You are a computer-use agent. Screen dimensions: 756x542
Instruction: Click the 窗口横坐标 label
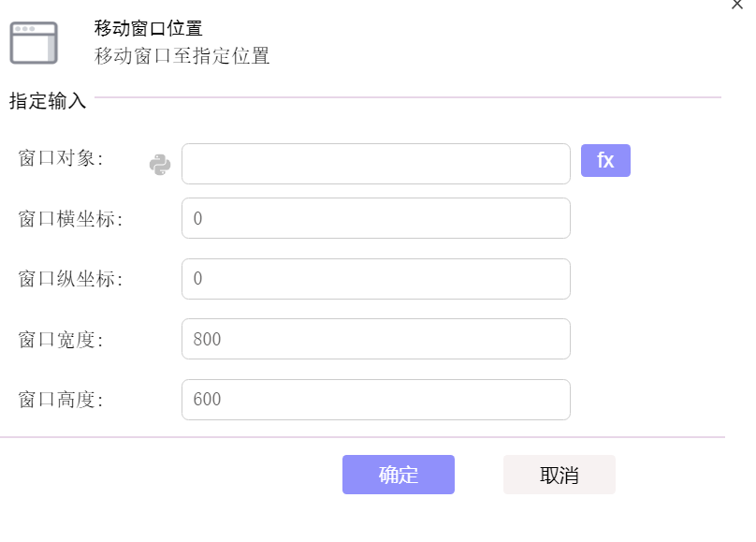click(70, 218)
